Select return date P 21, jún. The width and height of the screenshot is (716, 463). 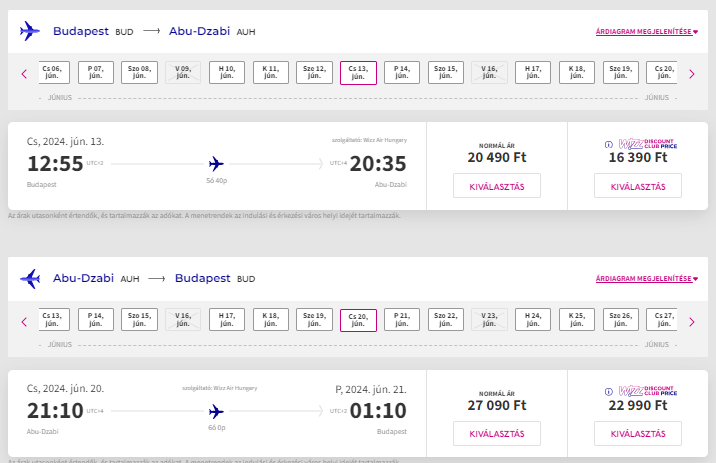(402, 320)
